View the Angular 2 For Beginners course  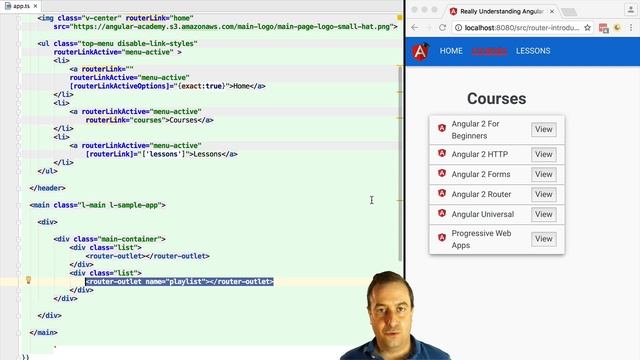point(544,129)
